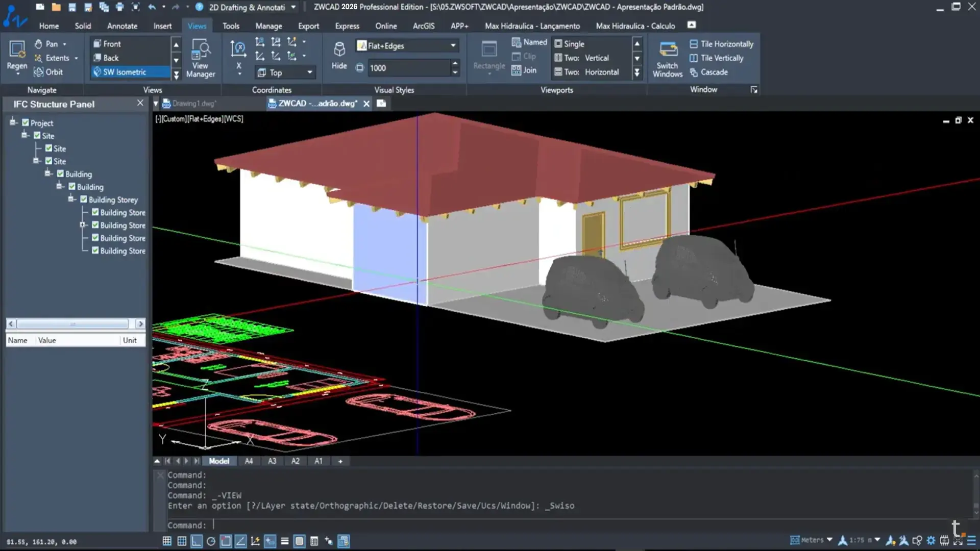980x551 pixels.
Task: Click the Open folder icon in quick access toolbar
Action: coord(56,7)
